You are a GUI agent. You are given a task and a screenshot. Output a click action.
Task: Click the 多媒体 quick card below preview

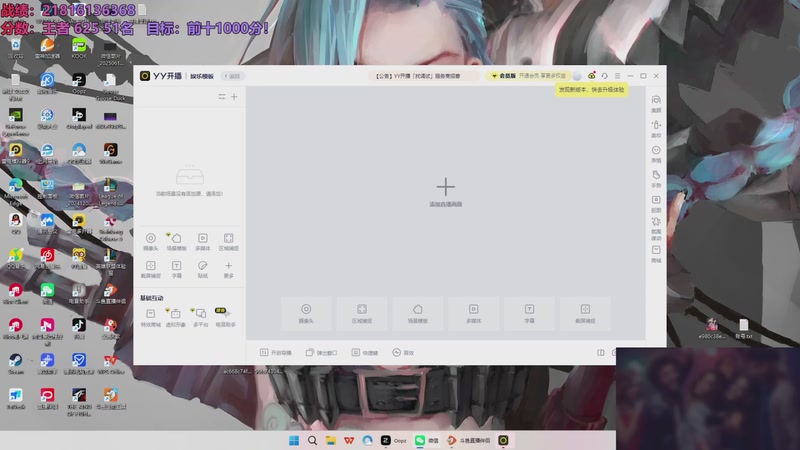coord(473,313)
